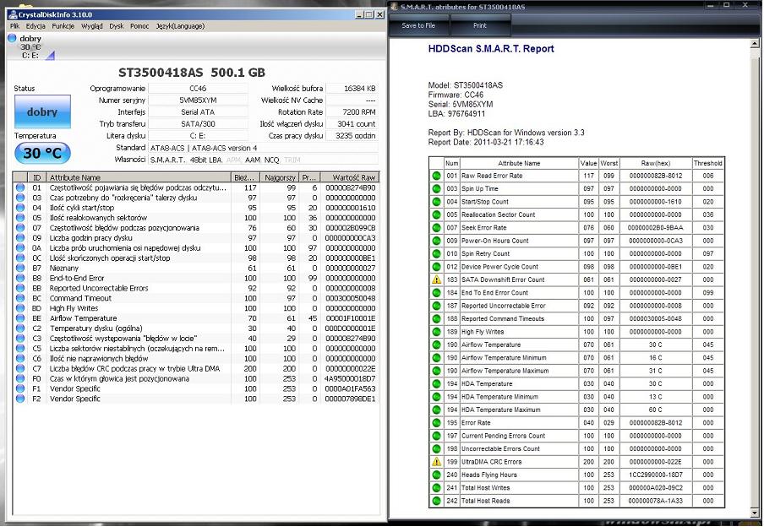Click the Raw(hex) column header in HDDScan
The image size is (764, 532).
(x=655, y=163)
